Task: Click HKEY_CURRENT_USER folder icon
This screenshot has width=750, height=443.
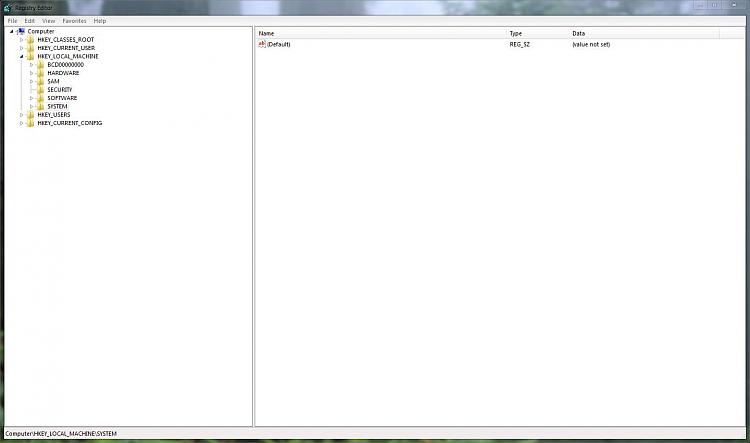Action: 31,48
